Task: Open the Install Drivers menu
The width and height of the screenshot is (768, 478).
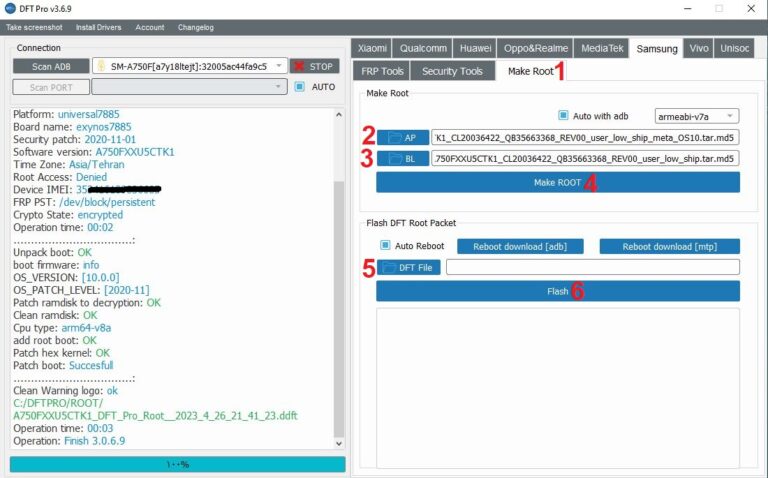Action: pos(99,27)
